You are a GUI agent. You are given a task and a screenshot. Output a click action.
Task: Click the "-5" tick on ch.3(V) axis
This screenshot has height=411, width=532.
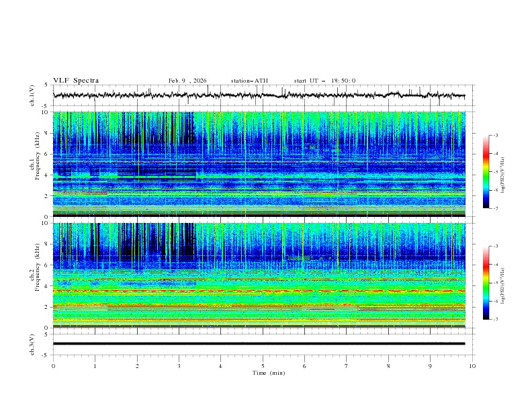pyautogui.click(x=46, y=355)
